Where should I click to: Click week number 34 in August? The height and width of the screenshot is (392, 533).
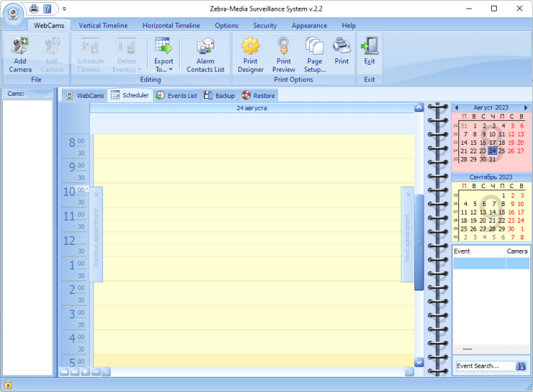point(456,151)
